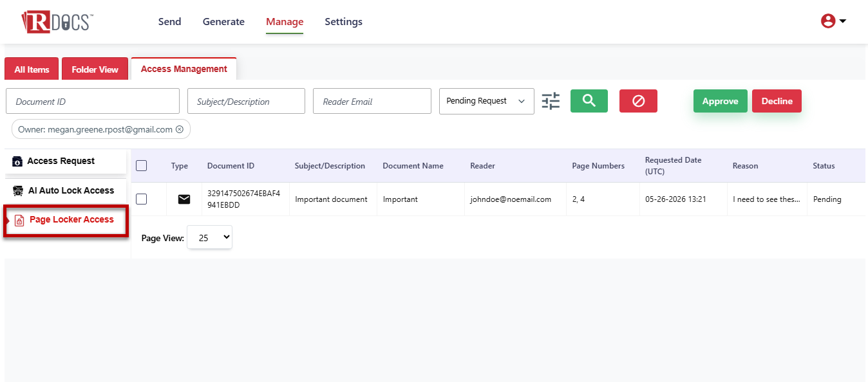Open advanced filter sliders icon
868x382 pixels.
[x=551, y=101]
